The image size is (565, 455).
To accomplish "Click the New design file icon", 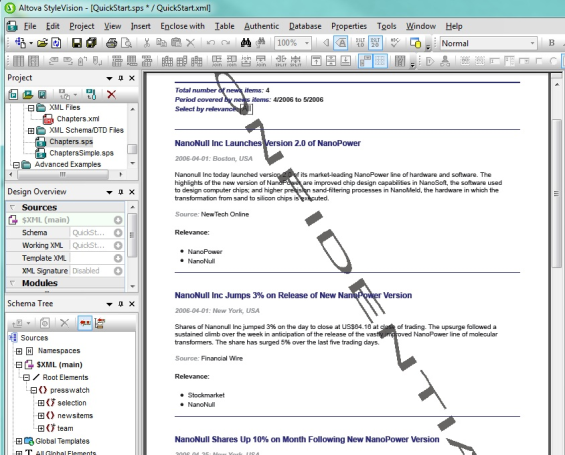I will 20,43.
